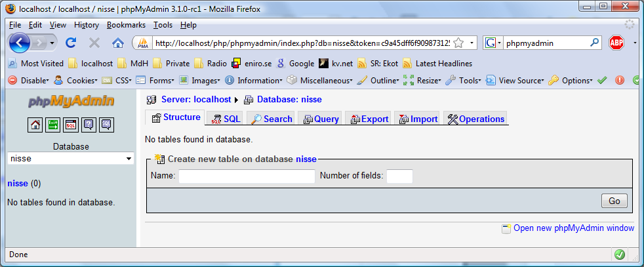Open the Bookmarks menu

click(126, 25)
